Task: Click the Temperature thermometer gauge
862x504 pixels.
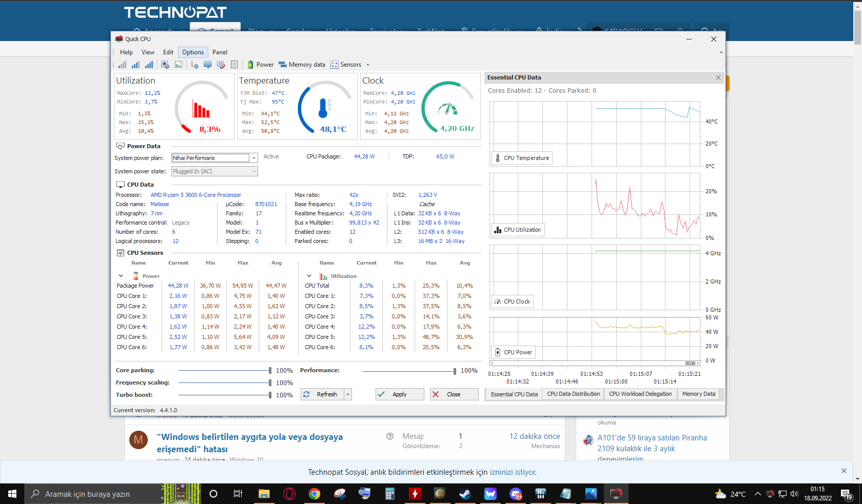Action: click(324, 108)
